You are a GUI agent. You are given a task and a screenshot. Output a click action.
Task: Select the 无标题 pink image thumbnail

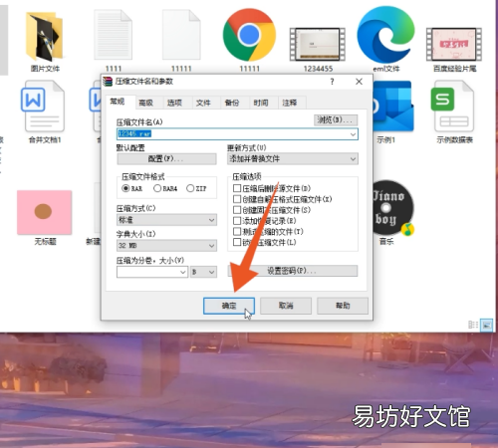click(x=45, y=212)
